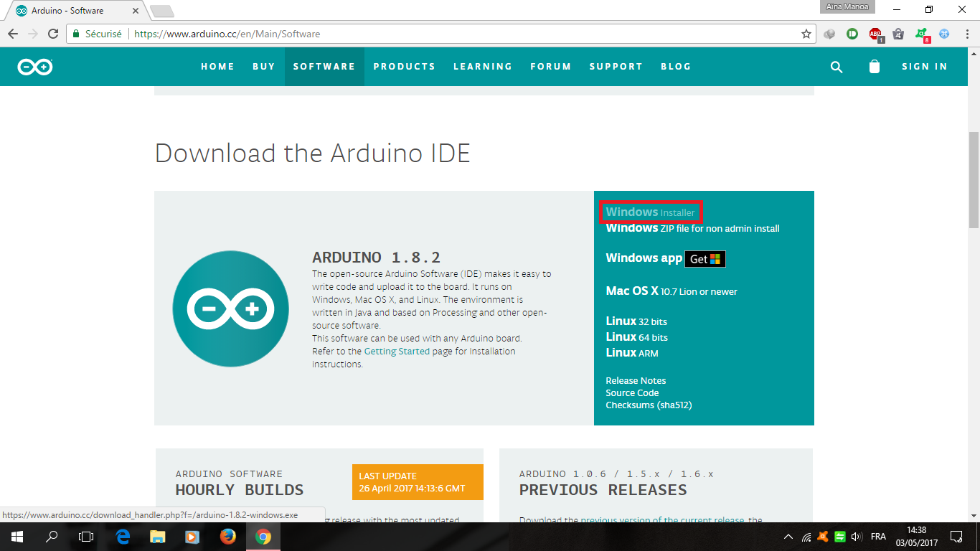This screenshot has height=551, width=980.
Task: Click the Avast SafePrice shopping extension icon
Action: click(898, 34)
